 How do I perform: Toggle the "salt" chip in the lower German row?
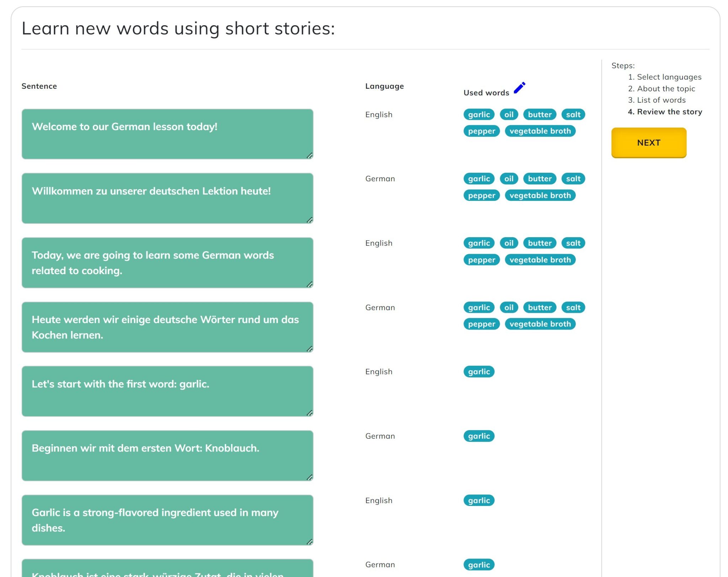(573, 307)
